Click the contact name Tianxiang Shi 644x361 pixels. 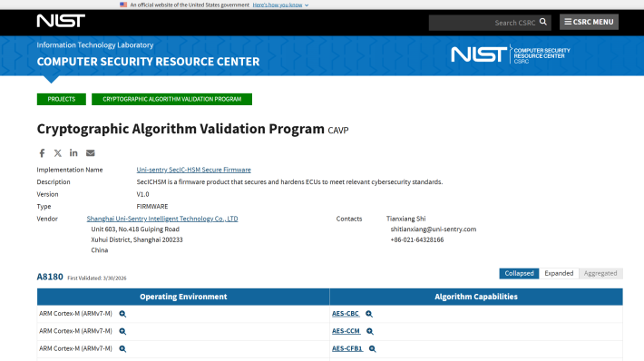[405, 219]
